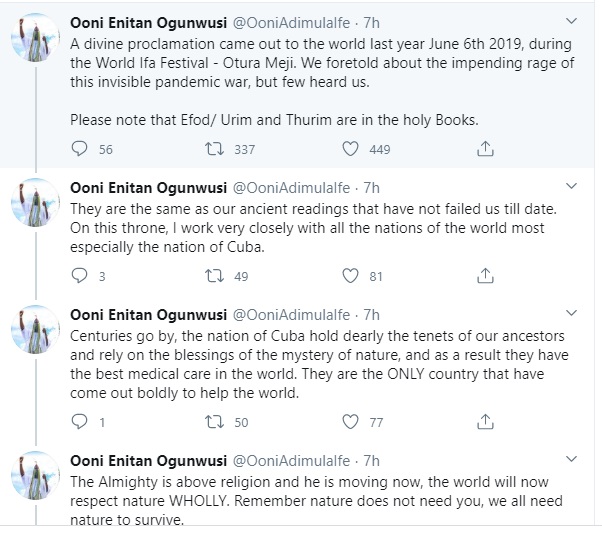Open chevron menu on last tweet
This screenshot has height=538, width=602.
(571, 460)
